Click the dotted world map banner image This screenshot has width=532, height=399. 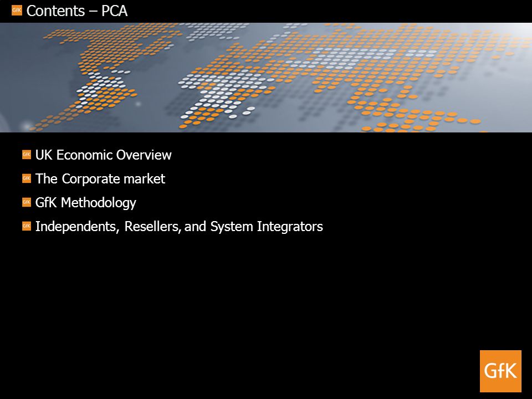pos(266,78)
